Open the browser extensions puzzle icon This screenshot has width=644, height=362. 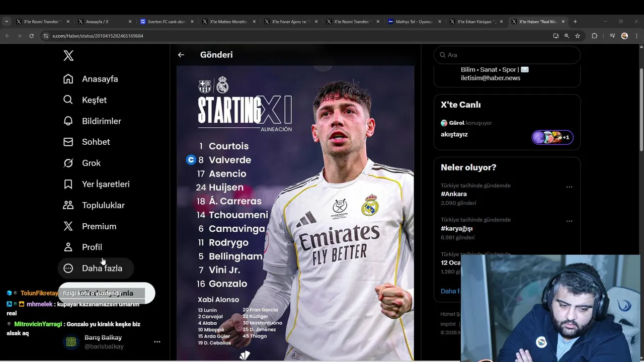tap(594, 36)
